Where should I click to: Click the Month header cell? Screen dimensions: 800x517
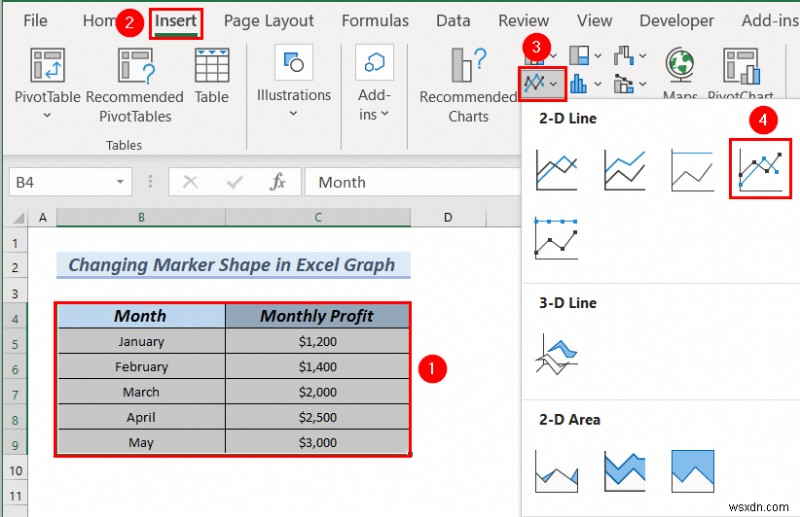[141, 316]
